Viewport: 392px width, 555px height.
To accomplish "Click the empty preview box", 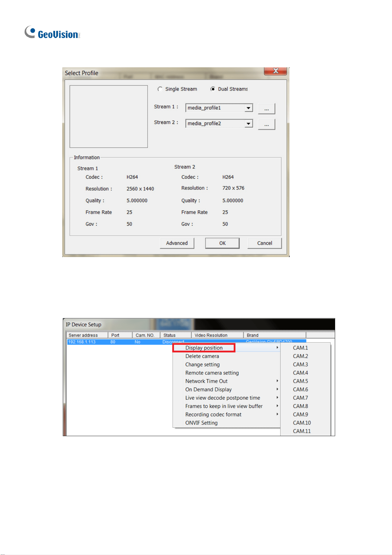I will point(108,117).
